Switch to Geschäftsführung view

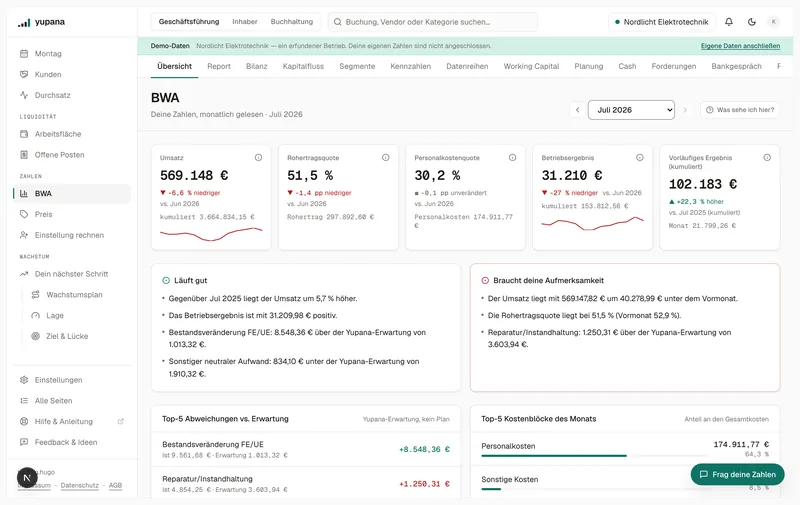click(189, 22)
